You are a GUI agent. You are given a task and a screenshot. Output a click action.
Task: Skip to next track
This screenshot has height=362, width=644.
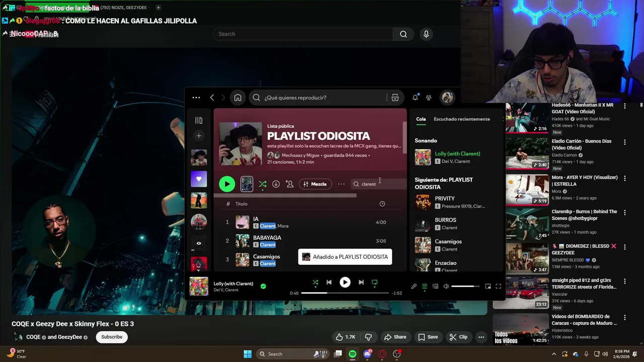click(x=361, y=283)
